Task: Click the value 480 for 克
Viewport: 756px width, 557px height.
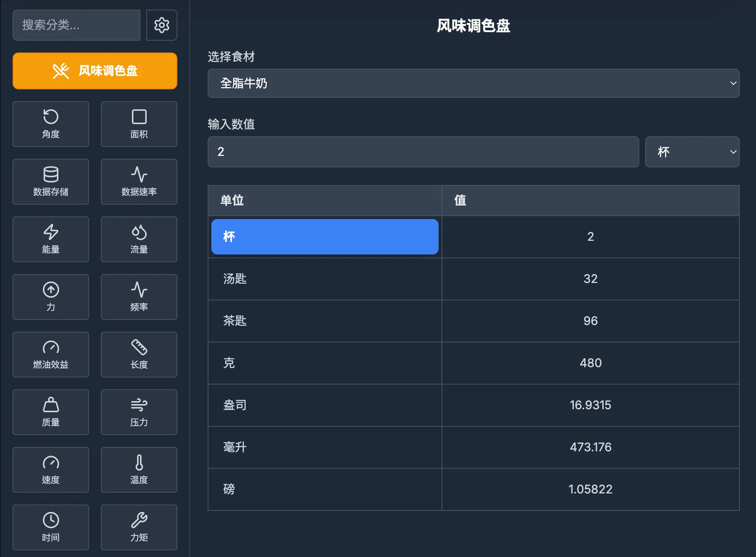Action: [590, 363]
